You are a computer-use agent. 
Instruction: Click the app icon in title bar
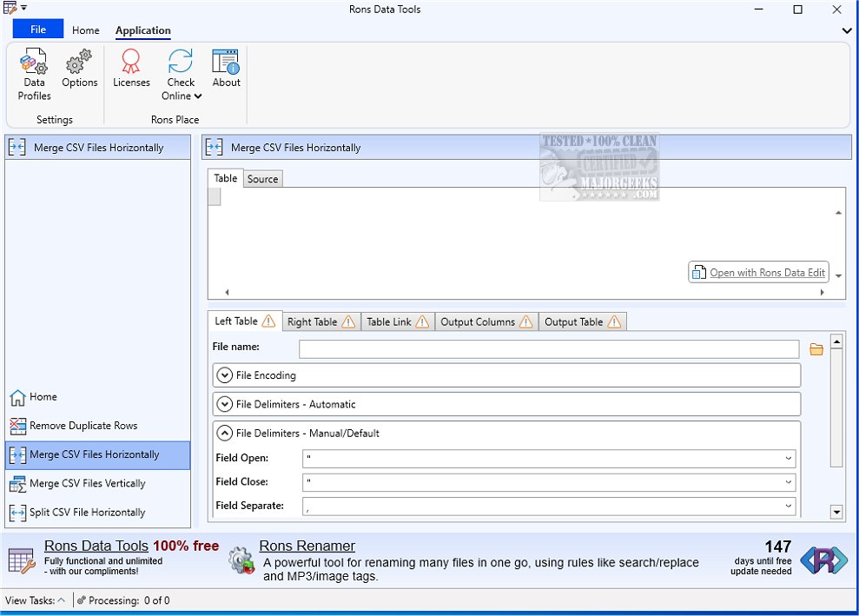(x=10, y=8)
